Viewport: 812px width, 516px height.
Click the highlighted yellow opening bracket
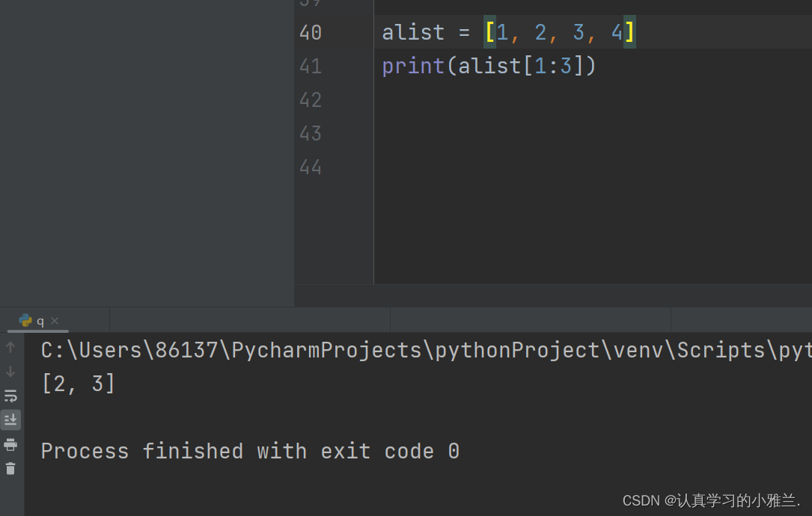pyautogui.click(x=490, y=32)
